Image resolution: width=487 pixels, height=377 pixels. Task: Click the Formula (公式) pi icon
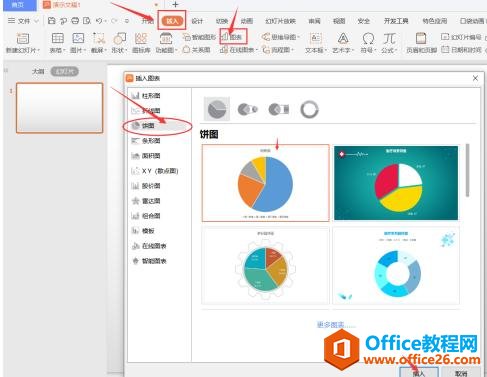[x=389, y=38]
